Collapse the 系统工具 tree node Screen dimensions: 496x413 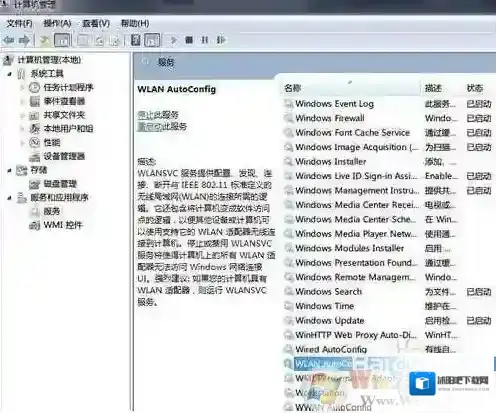(x=10, y=74)
